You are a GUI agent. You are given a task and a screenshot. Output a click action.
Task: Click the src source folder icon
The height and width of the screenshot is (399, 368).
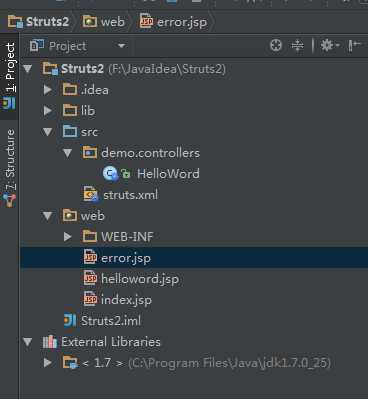(70, 131)
